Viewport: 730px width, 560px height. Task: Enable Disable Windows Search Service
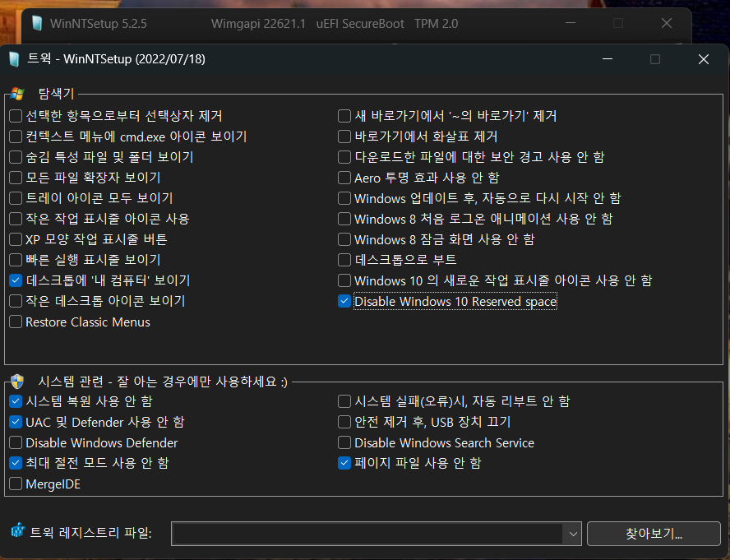[344, 442]
